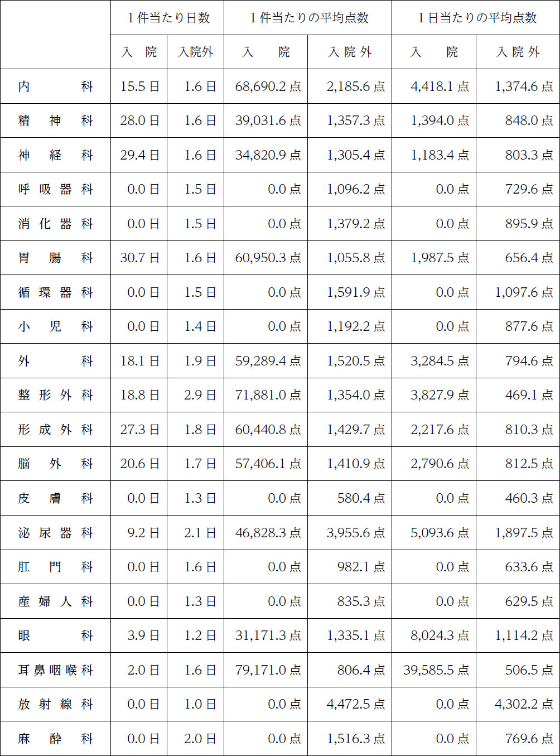Select the 泌尿器科 row label

[55, 533]
